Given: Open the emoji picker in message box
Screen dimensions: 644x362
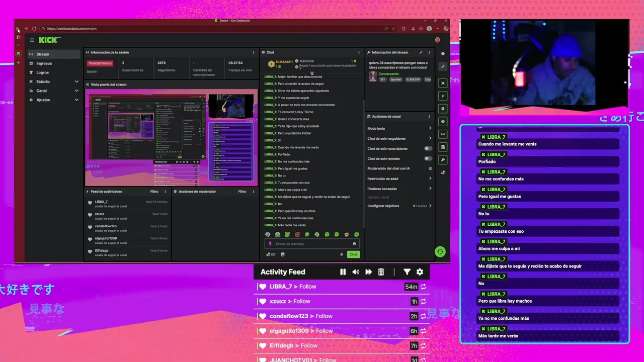Looking at the screenshot, I should [x=354, y=244].
